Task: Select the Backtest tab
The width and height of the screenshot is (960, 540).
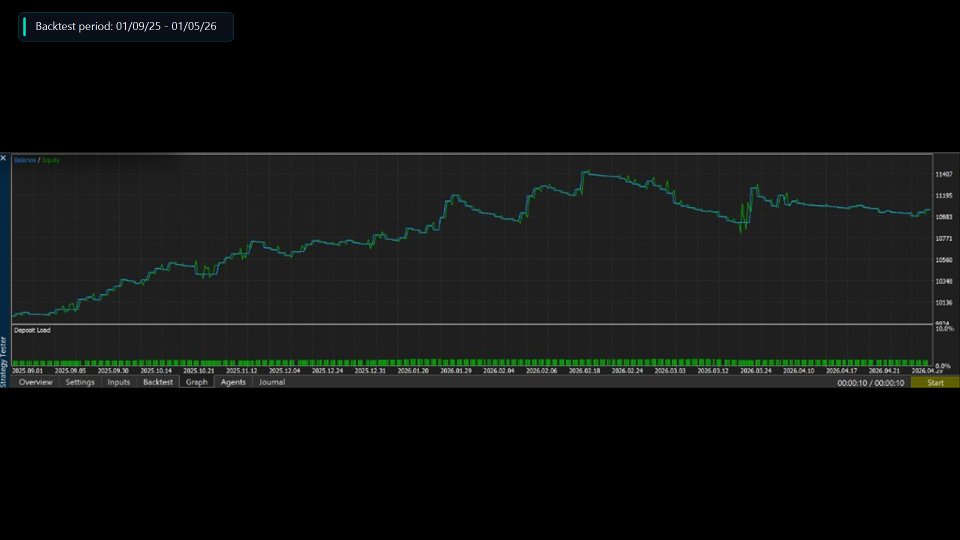Action: point(158,382)
